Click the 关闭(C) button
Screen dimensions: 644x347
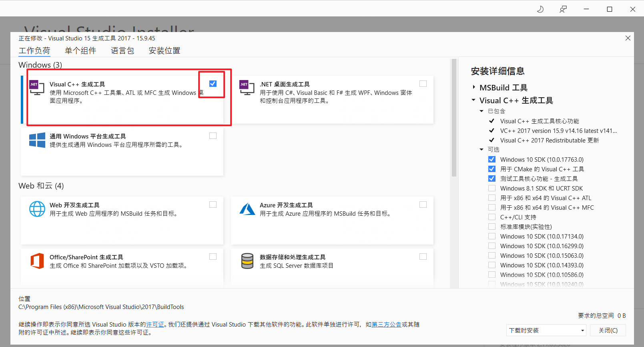point(608,330)
